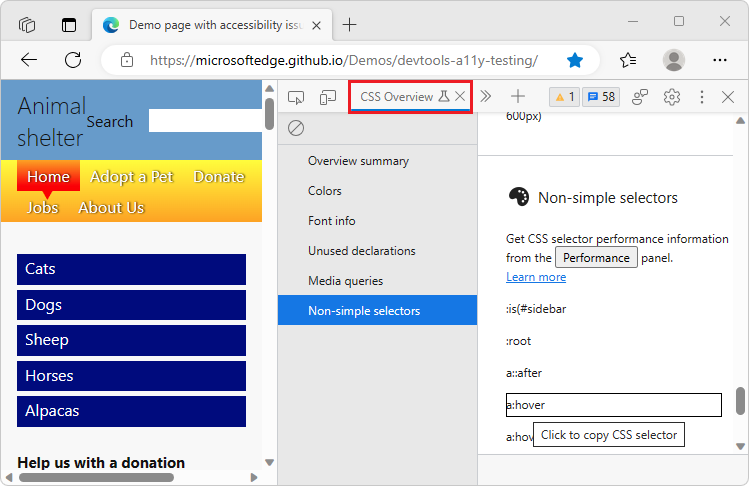Select the Sheep category
Screen dimensions: 749x486
(x=131, y=340)
